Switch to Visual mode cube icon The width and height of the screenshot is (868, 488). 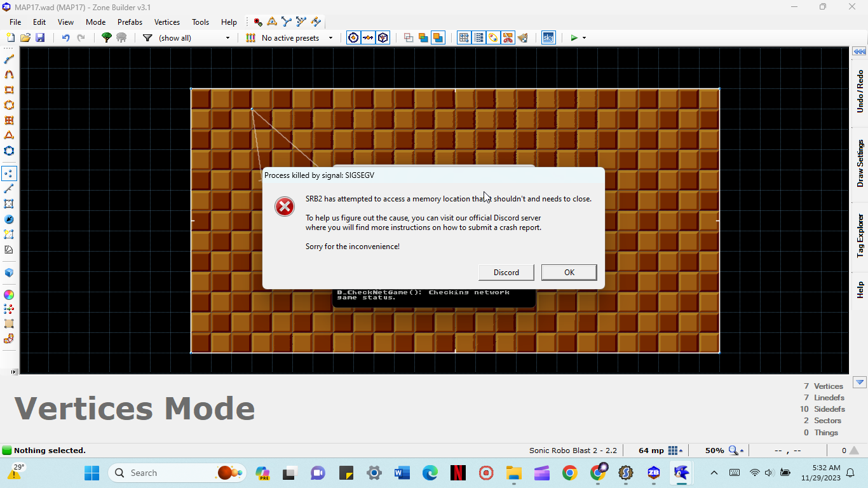pos(9,273)
